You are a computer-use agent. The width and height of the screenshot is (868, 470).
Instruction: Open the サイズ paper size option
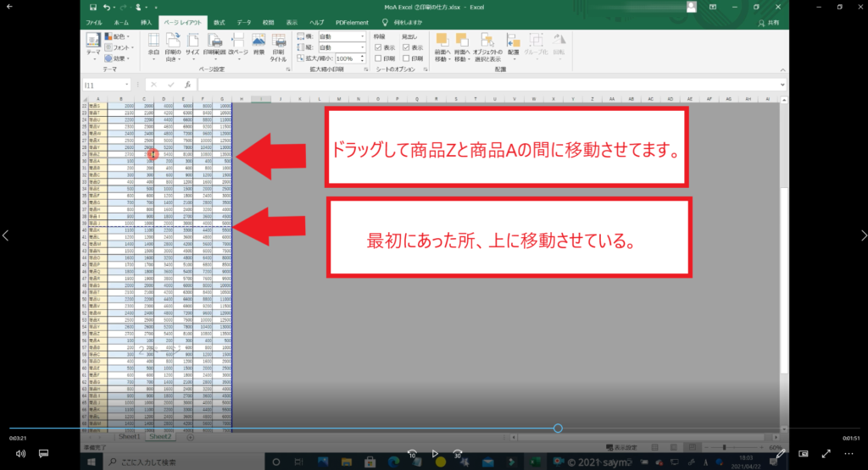(x=192, y=46)
